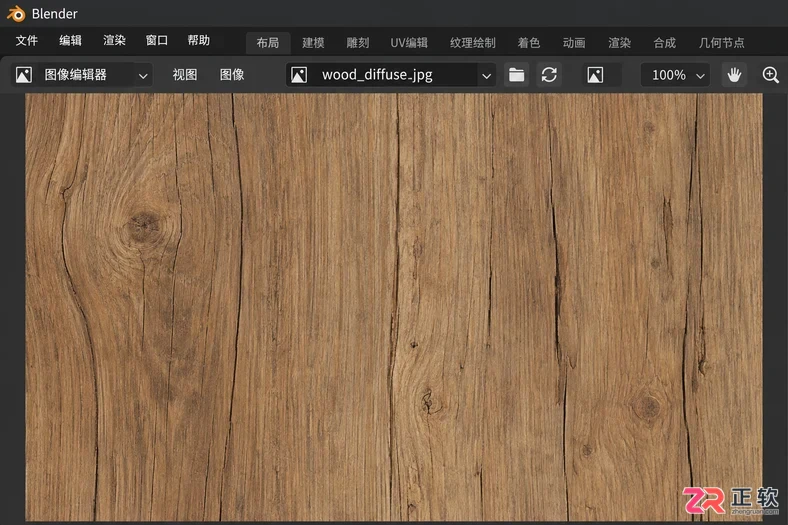Expand the wood_diffuse.jpg image dropdown arrow
This screenshot has width=788, height=525.
point(486,76)
